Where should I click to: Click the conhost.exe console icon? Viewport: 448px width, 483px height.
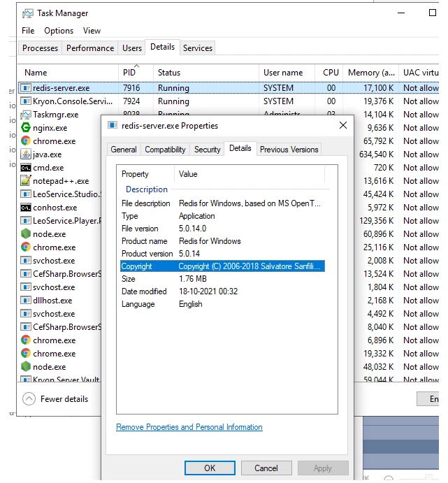point(26,208)
